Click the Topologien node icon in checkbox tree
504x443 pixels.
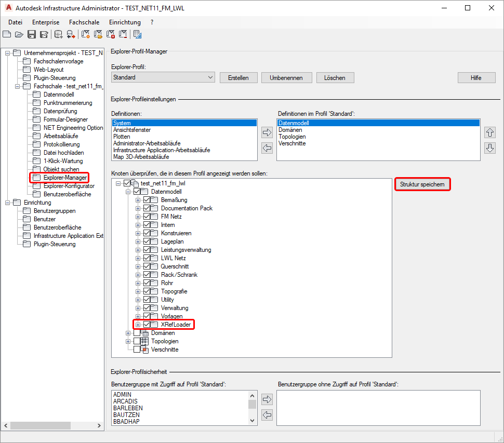pos(144,341)
